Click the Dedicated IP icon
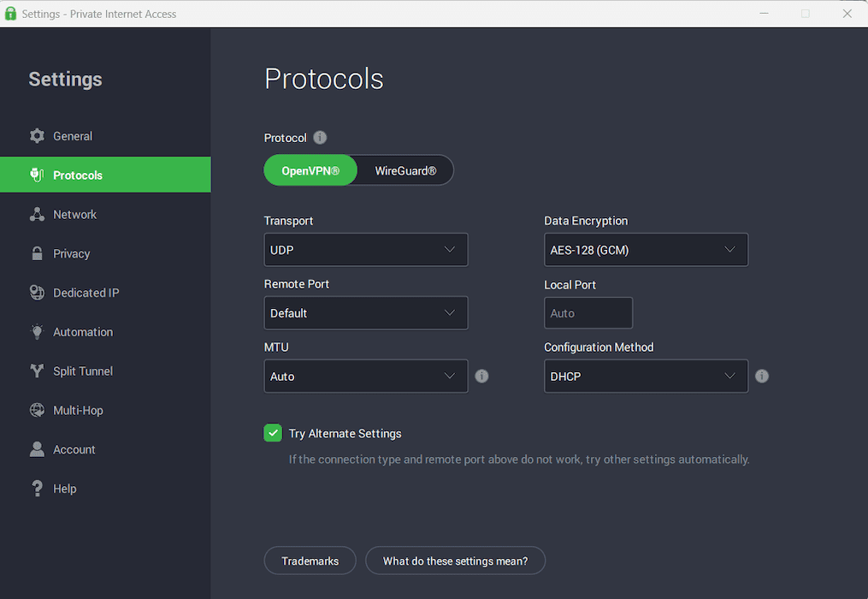 pos(38,292)
